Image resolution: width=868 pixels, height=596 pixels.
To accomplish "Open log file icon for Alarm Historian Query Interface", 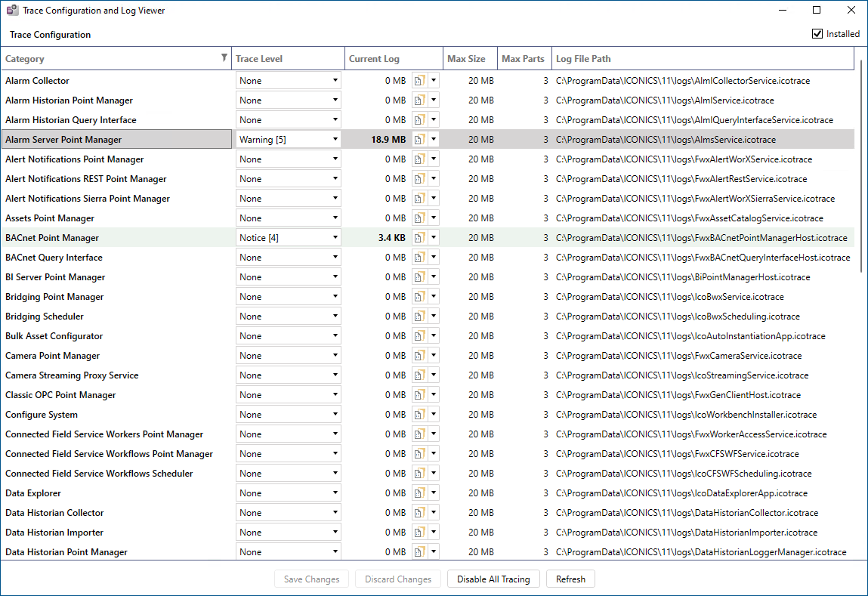I will click(x=419, y=120).
